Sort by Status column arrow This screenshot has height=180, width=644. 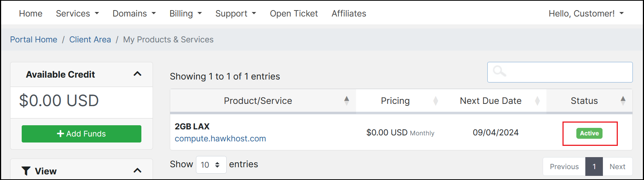[x=623, y=100]
